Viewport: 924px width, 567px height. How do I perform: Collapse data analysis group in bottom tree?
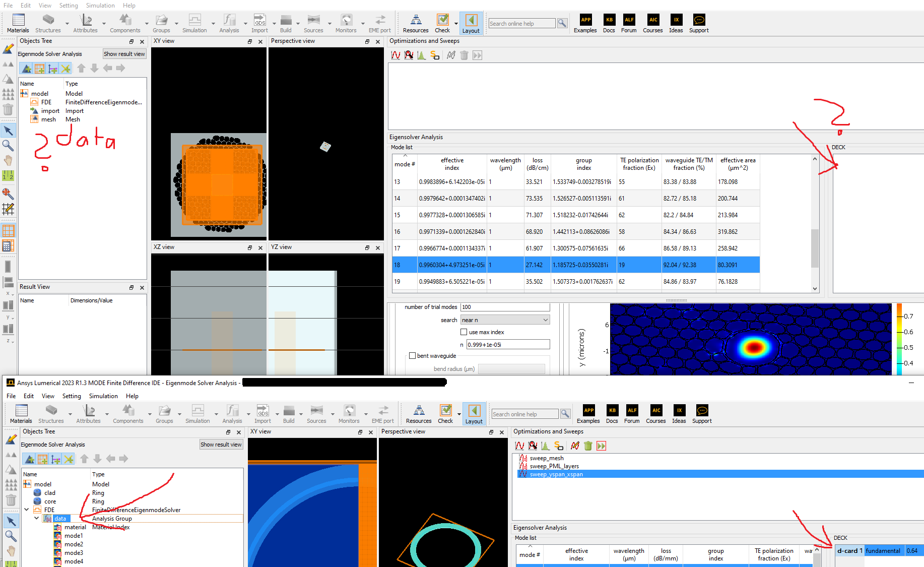[36, 518]
